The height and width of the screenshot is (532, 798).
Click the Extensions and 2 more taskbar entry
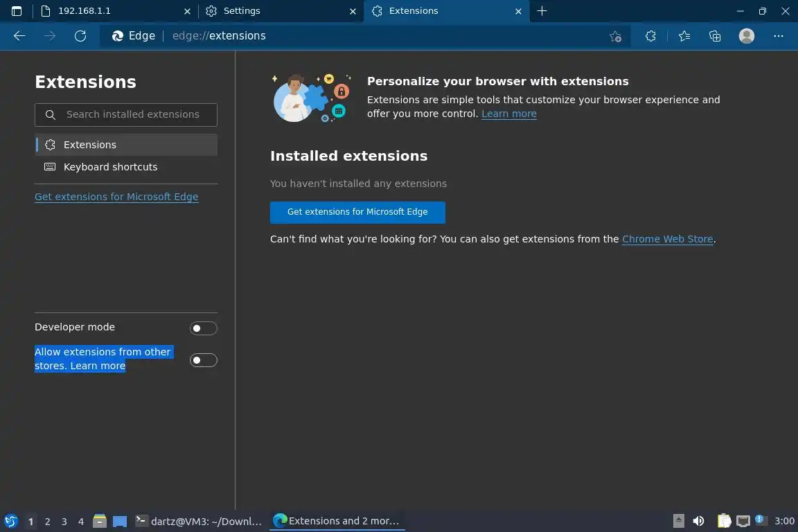click(337, 521)
